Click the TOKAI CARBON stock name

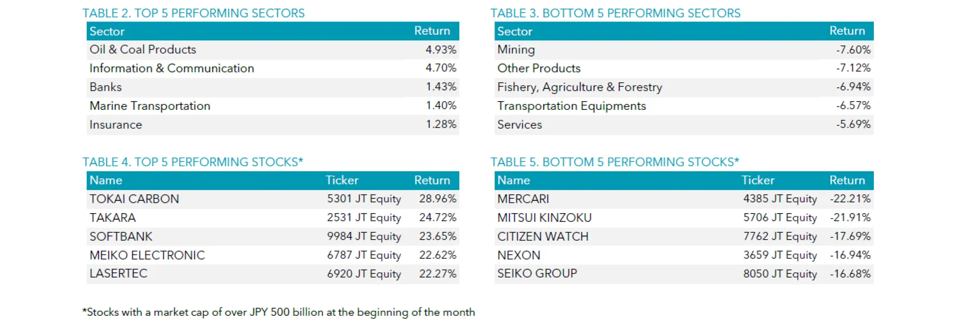point(134,199)
